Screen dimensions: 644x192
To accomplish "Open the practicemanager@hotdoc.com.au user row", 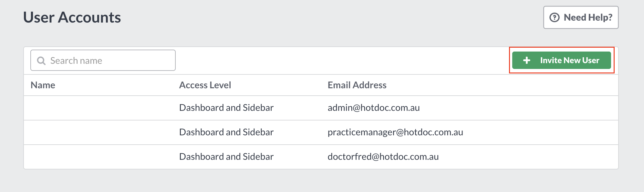I will click(321, 132).
